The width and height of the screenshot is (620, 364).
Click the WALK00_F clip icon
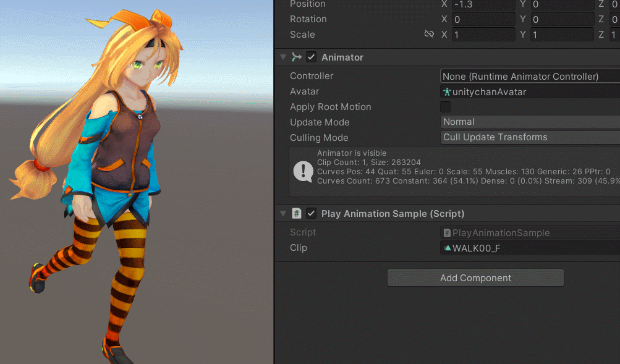pos(447,248)
